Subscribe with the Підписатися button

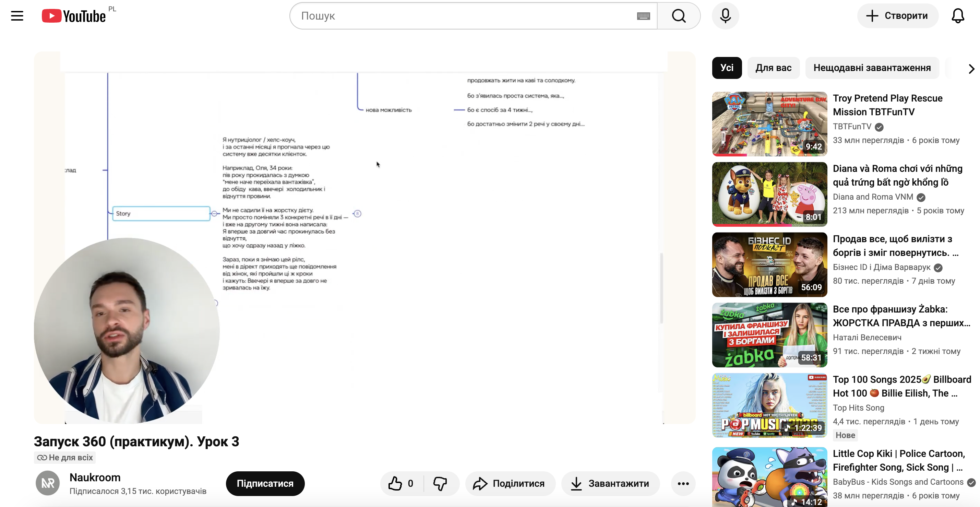point(265,483)
